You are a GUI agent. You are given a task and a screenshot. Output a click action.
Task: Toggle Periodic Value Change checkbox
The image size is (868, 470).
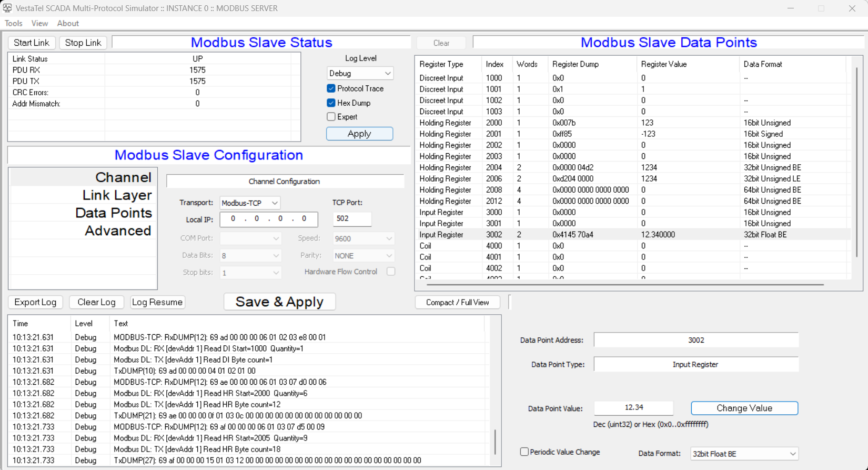[524, 452]
